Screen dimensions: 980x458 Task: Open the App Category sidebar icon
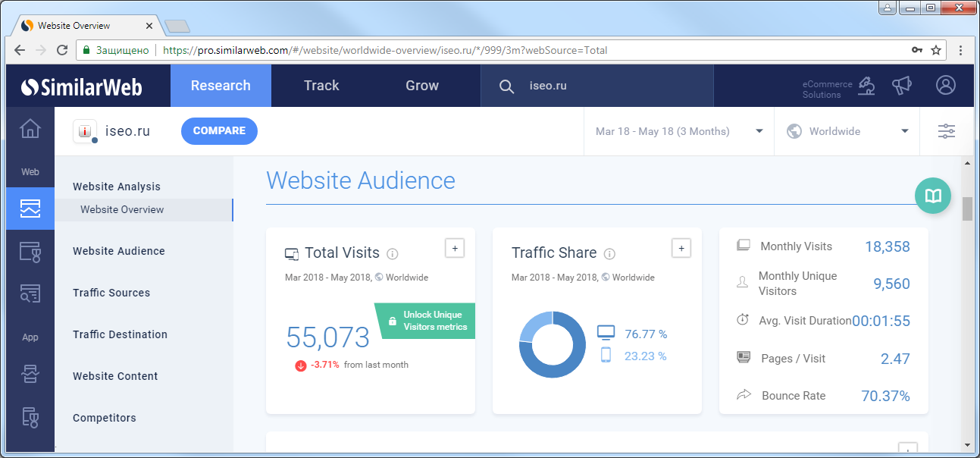click(x=30, y=416)
